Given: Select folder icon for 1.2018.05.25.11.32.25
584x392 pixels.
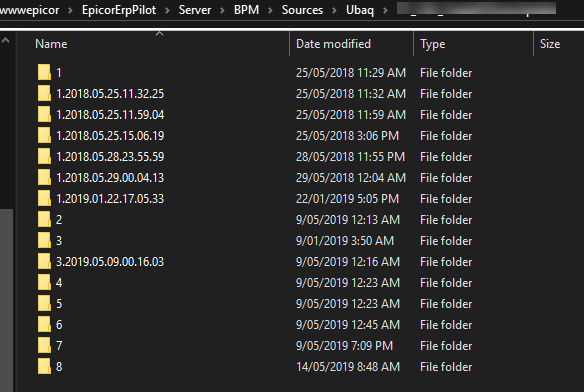Looking at the screenshot, I should coord(44,93).
